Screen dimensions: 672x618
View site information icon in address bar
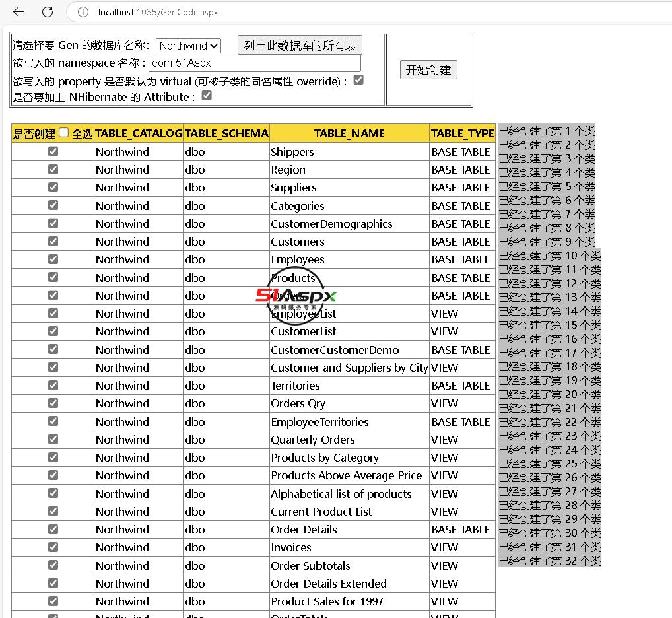pos(83,12)
